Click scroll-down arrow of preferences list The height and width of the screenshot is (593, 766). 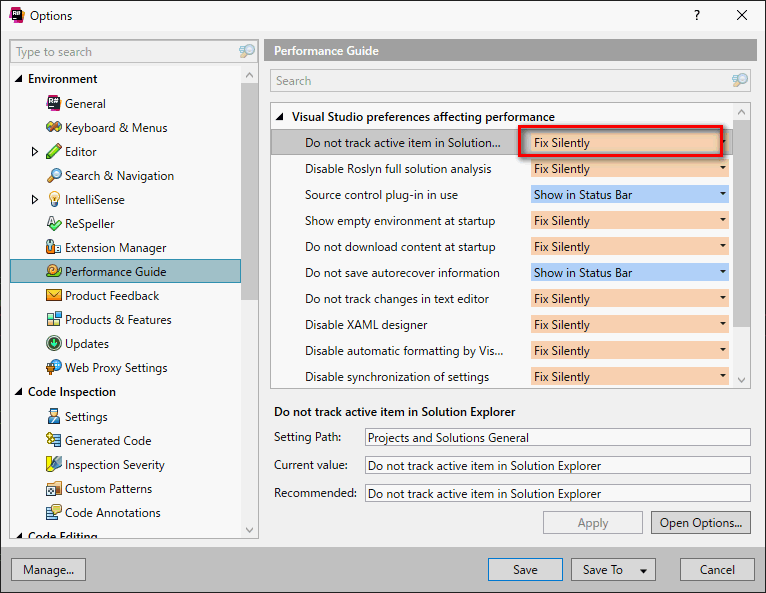[x=741, y=380]
